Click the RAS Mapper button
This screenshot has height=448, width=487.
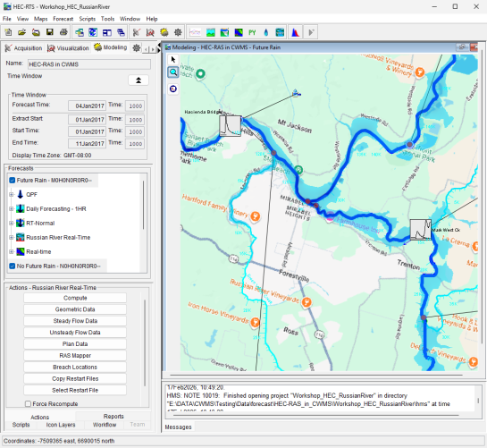[x=75, y=355]
